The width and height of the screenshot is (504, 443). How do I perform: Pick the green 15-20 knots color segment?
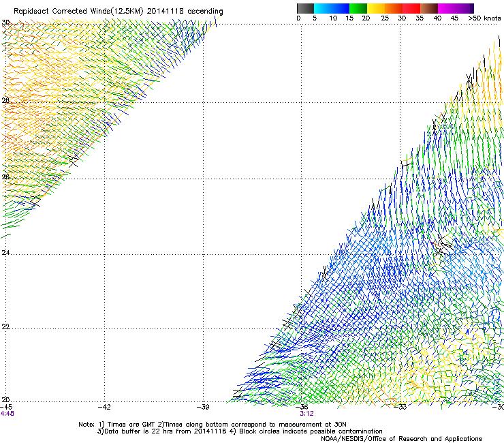point(358,8)
